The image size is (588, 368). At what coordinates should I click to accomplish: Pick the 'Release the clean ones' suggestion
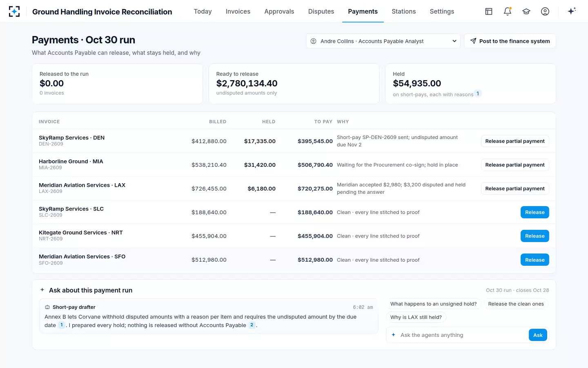516,304
